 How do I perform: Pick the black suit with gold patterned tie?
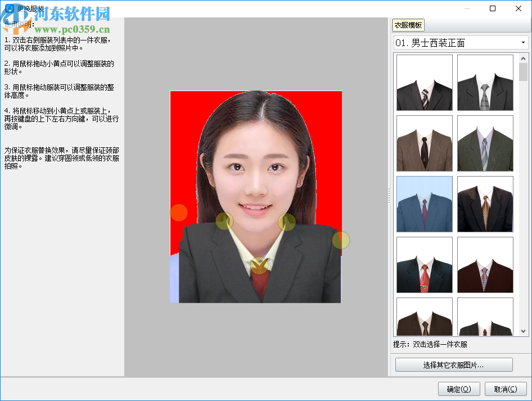pyautogui.click(x=485, y=204)
